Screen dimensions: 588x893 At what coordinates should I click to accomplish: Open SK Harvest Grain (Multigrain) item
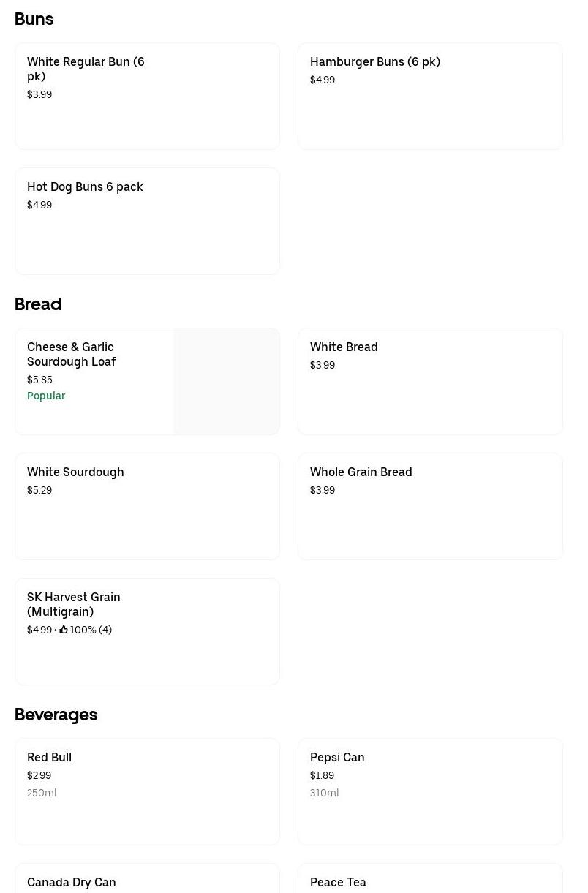coord(147,631)
